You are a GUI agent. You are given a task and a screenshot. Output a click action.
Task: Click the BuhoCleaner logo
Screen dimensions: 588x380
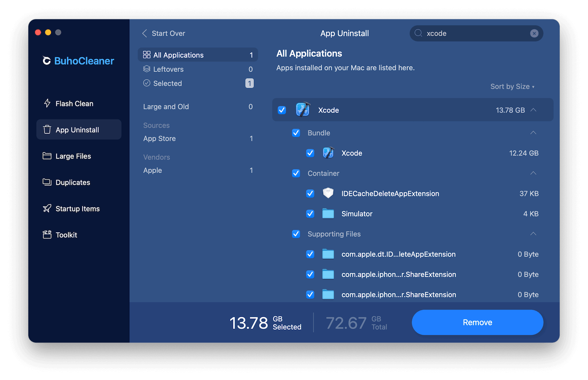(x=78, y=61)
